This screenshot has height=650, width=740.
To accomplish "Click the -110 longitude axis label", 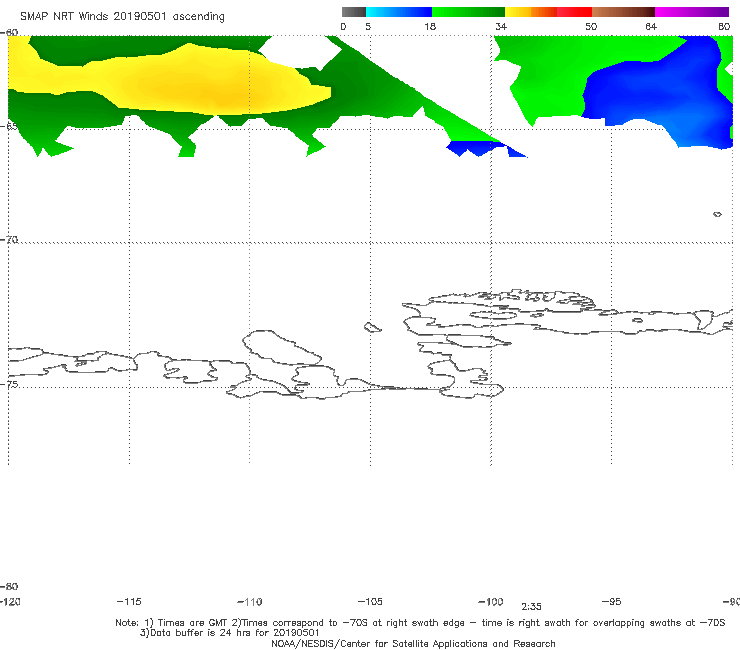I will (250, 602).
